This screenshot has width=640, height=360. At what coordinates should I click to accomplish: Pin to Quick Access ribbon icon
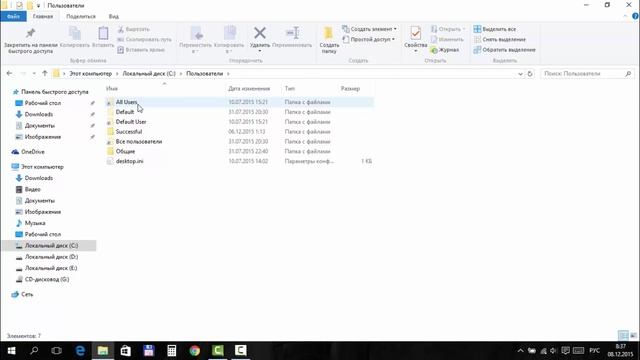tap(30, 33)
